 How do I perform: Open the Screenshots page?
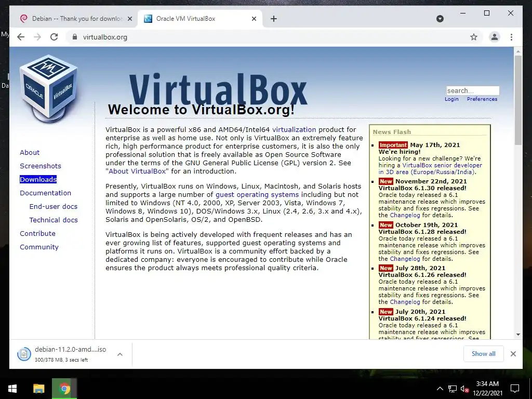point(41,166)
